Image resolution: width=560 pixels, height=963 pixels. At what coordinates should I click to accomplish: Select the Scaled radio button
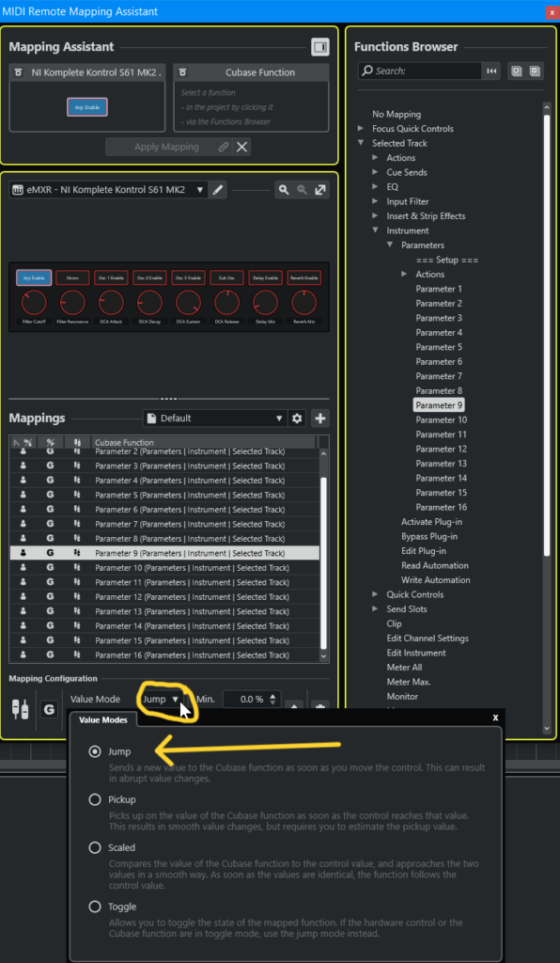(95, 847)
